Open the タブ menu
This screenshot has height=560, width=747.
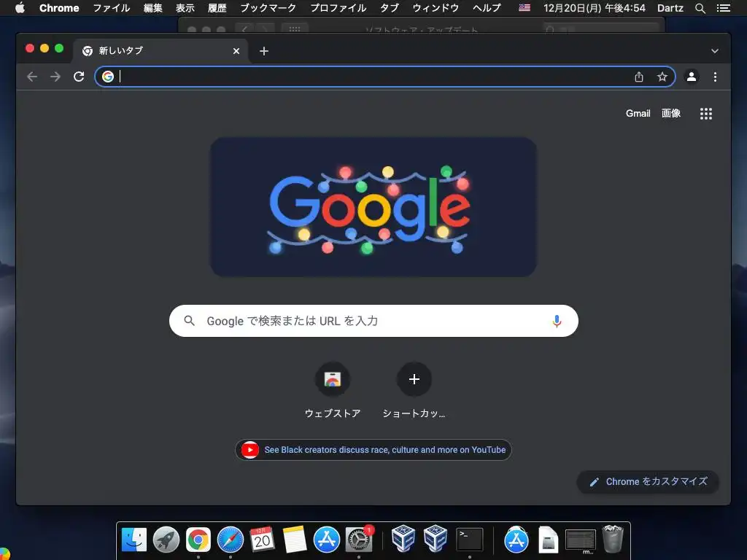tap(390, 8)
